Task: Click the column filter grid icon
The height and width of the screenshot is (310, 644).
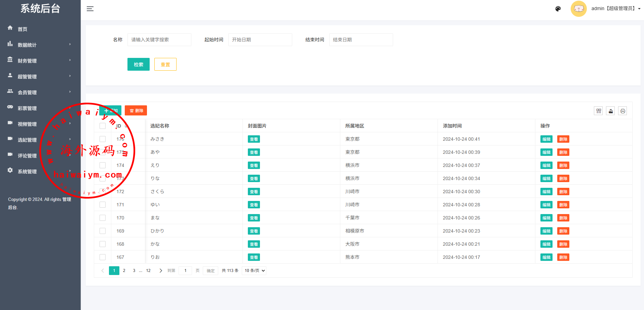Action: coord(598,111)
